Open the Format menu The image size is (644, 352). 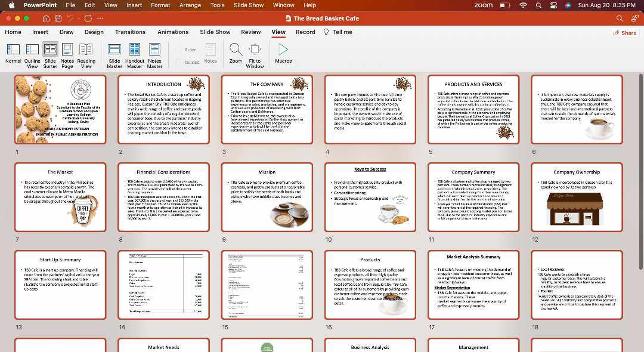pos(160,5)
